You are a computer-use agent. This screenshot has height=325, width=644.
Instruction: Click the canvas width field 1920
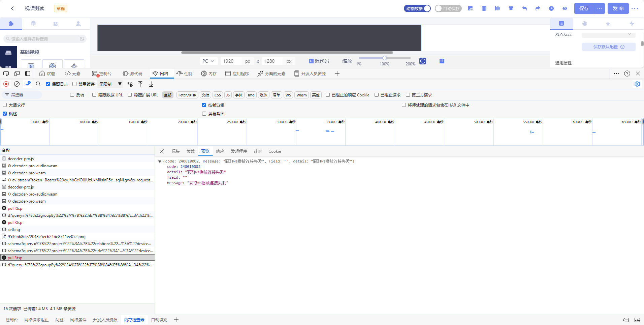pos(231,61)
